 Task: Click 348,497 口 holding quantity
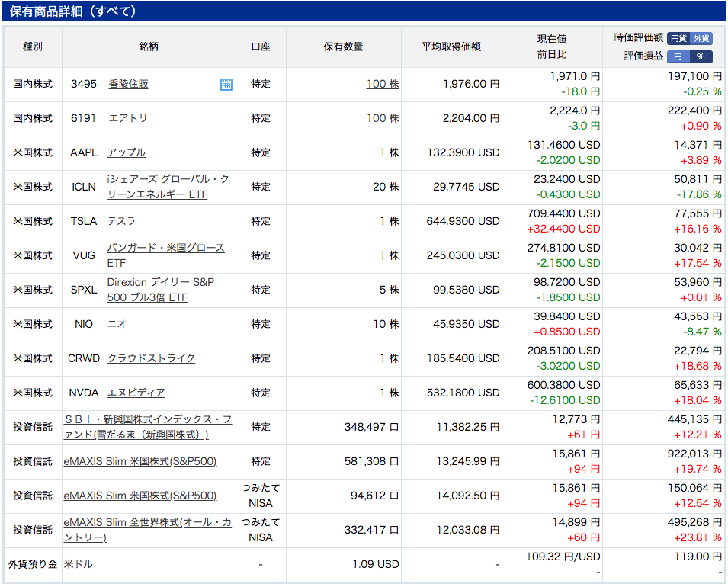click(x=371, y=427)
